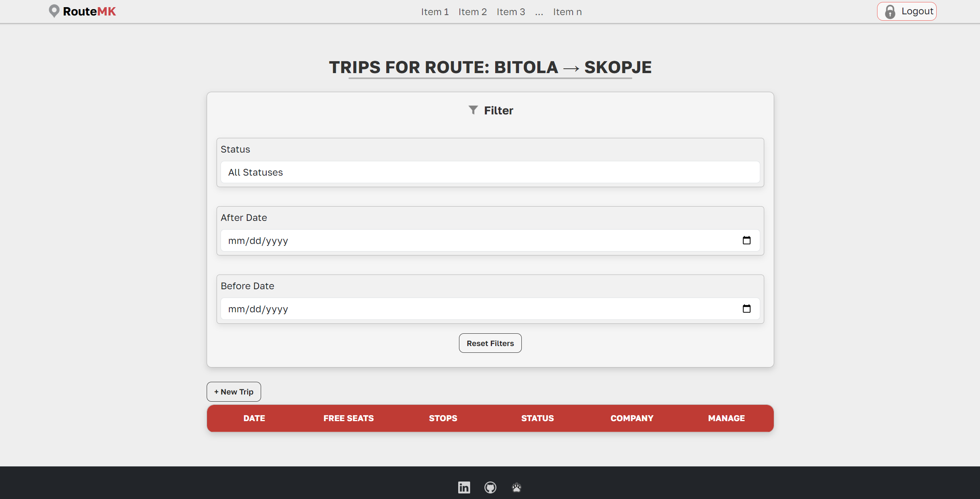Click the + New Trip button
The width and height of the screenshot is (980, 499).
[234, 392]
